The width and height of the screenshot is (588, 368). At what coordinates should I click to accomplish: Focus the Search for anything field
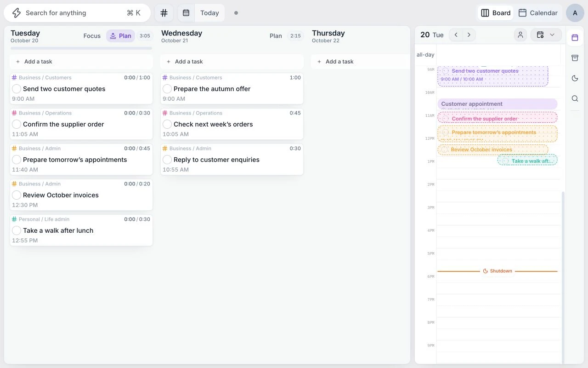(77, 13)
